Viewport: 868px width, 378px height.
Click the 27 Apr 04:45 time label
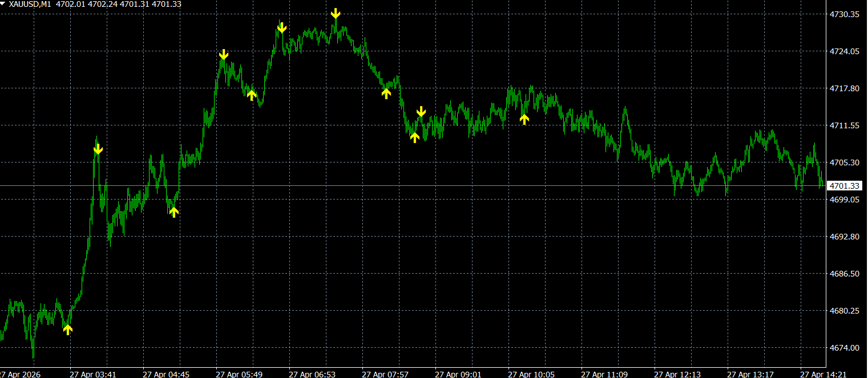coord(166,375)
